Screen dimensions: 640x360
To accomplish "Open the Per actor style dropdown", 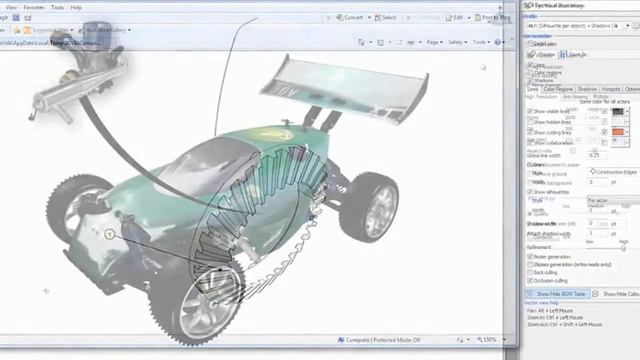I will 613,200.
